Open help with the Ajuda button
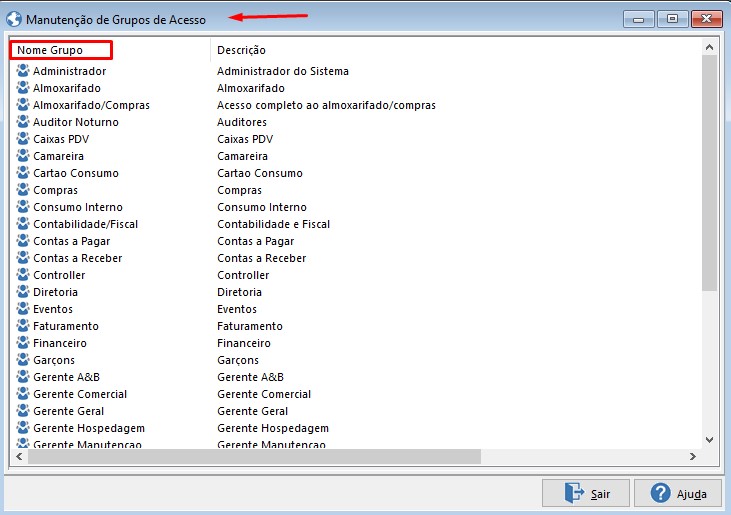731x515 pixels. coord(678,493)
